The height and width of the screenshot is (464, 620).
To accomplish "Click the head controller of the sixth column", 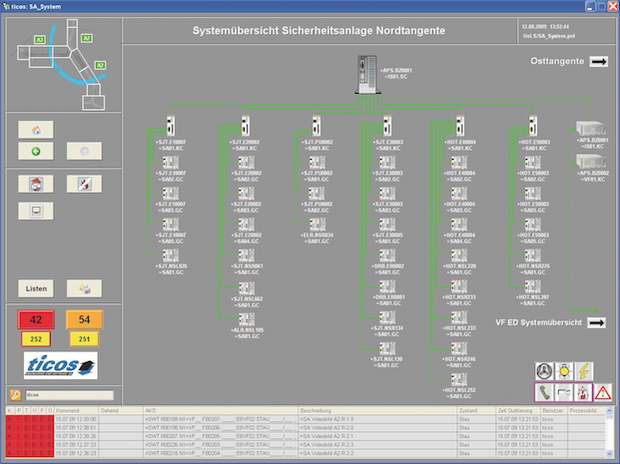I will 533,125.
